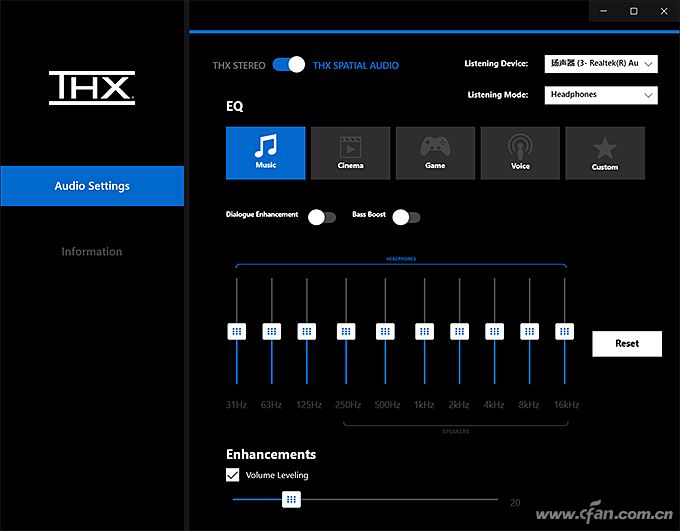Click the THX STEREO label

click(239, 66)
